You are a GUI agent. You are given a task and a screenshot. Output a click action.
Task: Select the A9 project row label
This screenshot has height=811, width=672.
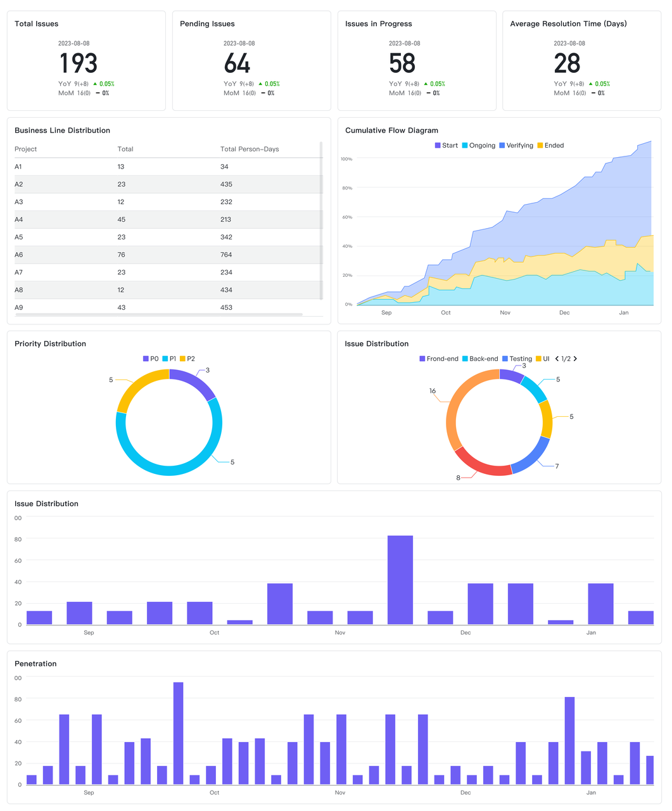click(x=18, y=307)
